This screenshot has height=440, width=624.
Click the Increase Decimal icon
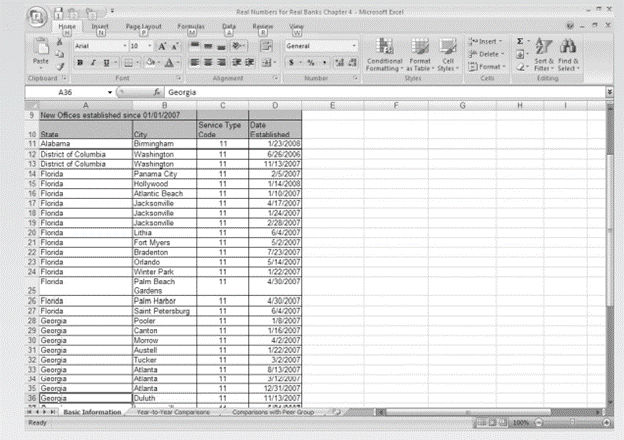pyautogui.click(x=339, y=62)
